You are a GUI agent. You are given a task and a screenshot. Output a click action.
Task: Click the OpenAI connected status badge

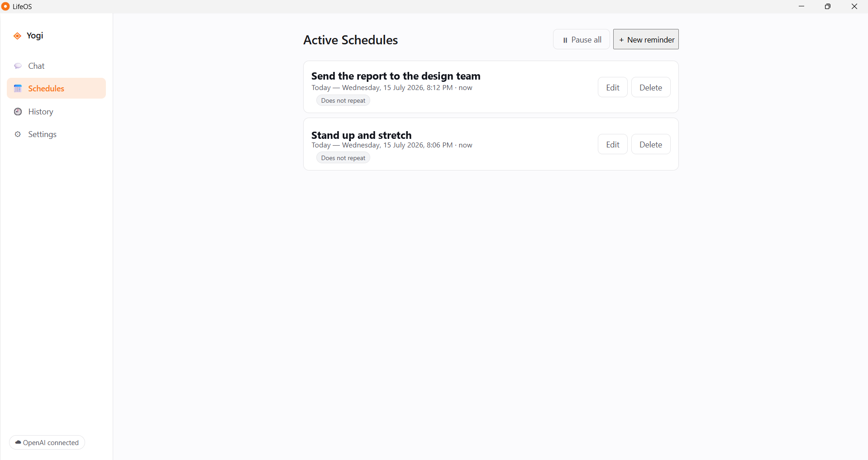(47, 442)
